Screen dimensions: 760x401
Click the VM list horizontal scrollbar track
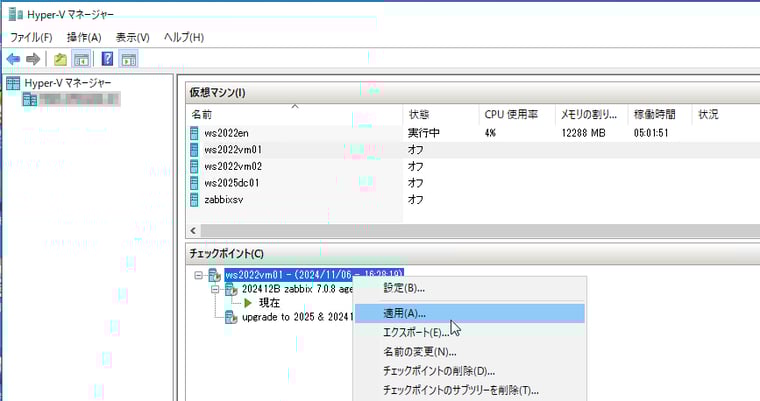click(480, 230)
